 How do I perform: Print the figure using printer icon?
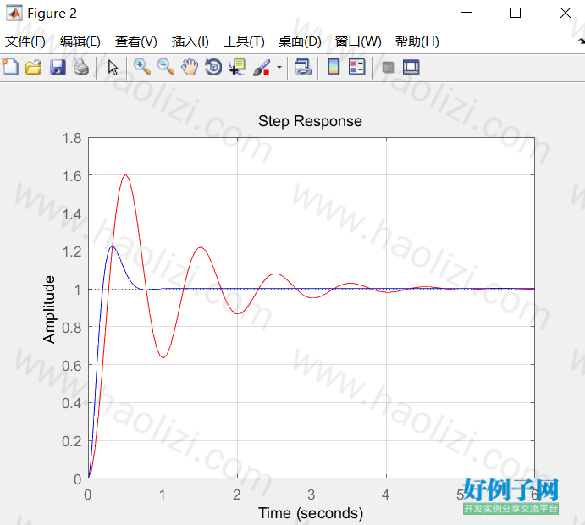coord(81,68)
